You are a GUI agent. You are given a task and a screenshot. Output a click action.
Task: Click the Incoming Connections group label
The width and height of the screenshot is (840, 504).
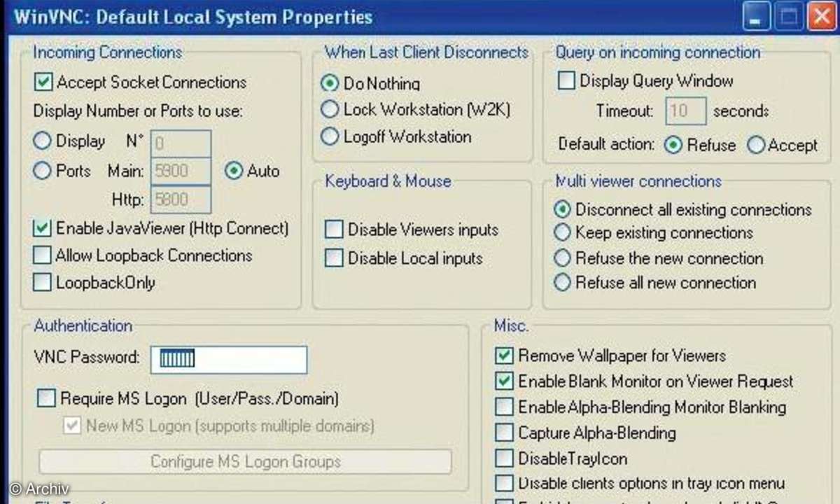[108, 52]
